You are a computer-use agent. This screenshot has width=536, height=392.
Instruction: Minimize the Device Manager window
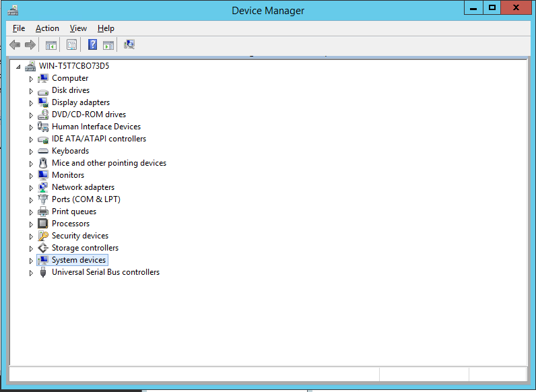coord(473,7)
